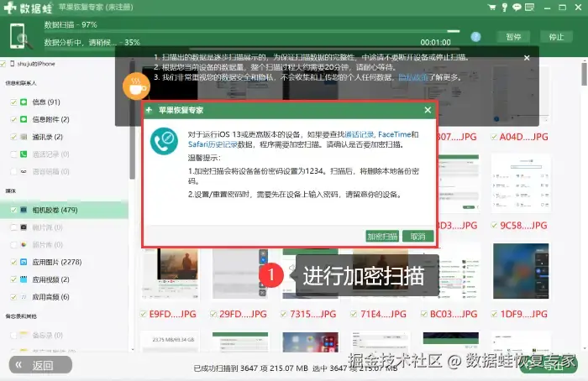588x381 pixels.
Task: Click the 应用图片 (2278) picture icon
Action: [24, 262]
